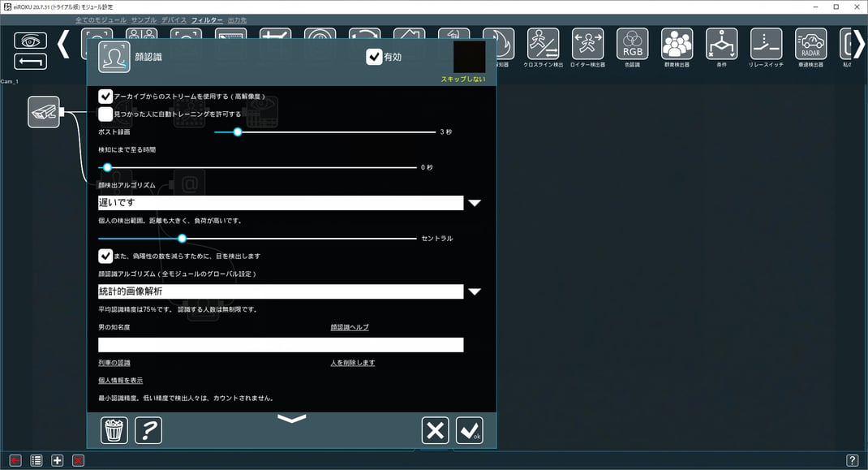The image size is (868, 470).
Task: Open the 出力先 tab
Action: [x=237, y=20]
